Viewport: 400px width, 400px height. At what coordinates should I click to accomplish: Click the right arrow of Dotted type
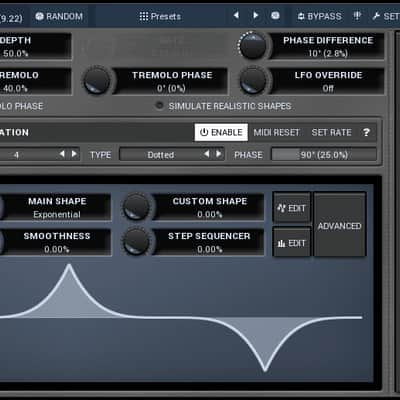219,154
